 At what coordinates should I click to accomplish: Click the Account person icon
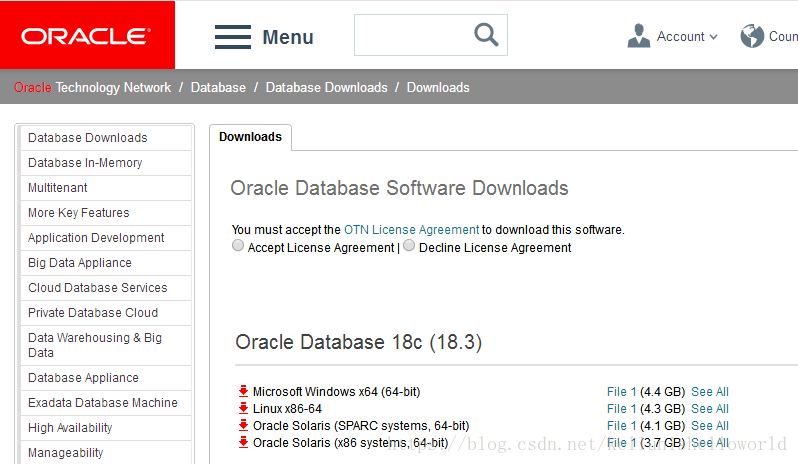coord(639,36)
